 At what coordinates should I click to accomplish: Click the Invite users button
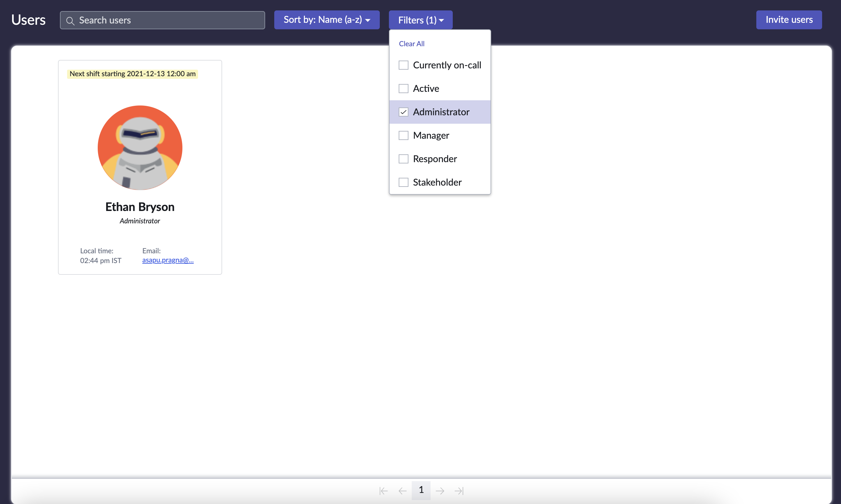[789, 20]
